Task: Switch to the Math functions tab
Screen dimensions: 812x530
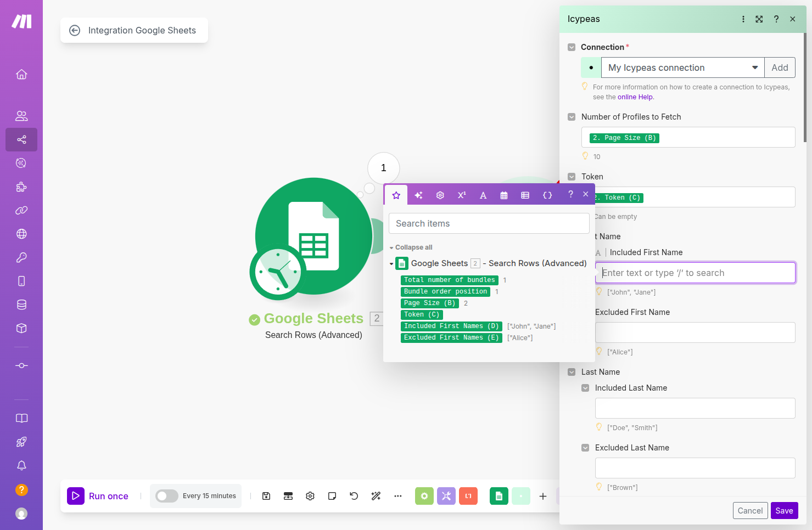Action: (x=462, y=195)
